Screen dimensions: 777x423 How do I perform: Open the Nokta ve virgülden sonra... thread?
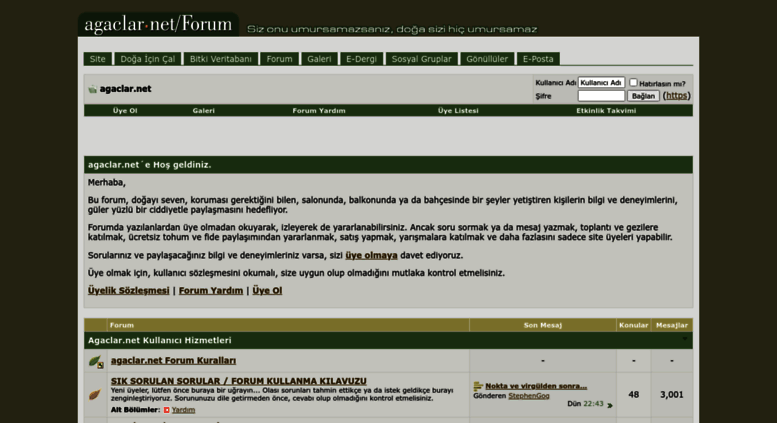click(x=536, y=386)
